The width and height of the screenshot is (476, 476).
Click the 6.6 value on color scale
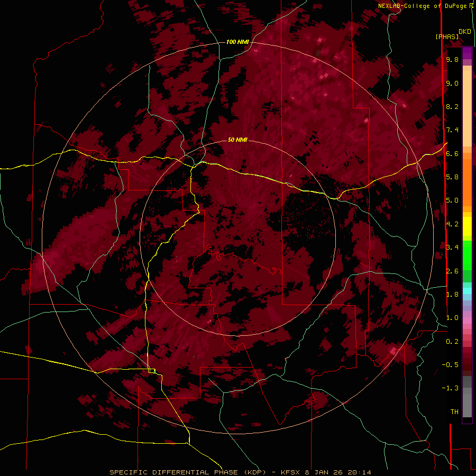click(x=452, y=154)
